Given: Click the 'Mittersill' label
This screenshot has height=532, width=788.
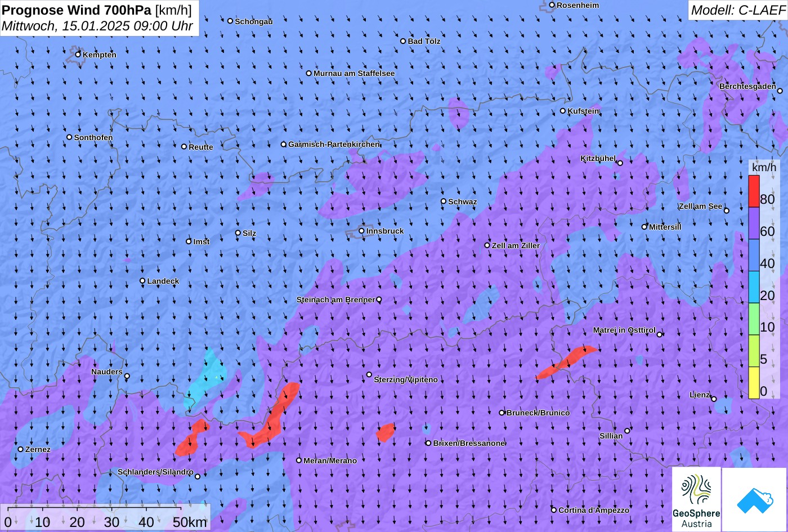Looking at the screenshot, I should (665, 227).
